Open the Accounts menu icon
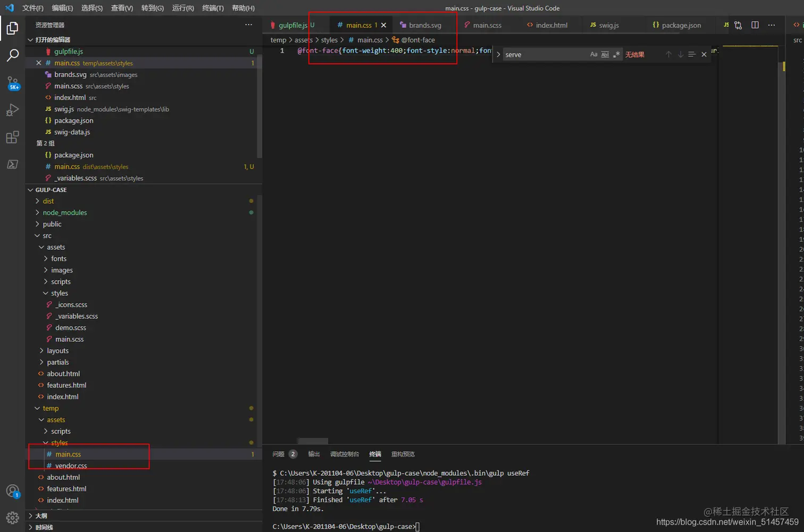Image resolution: width=804 pixels, height=532 pixels. click(12, 492)
